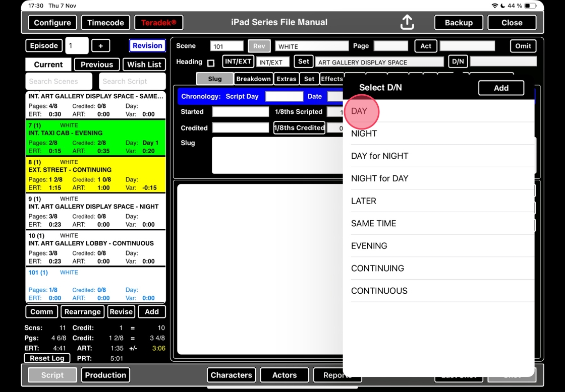565x392 pixels.
Task: Open the INT/EXT selector
Action: 238,61
